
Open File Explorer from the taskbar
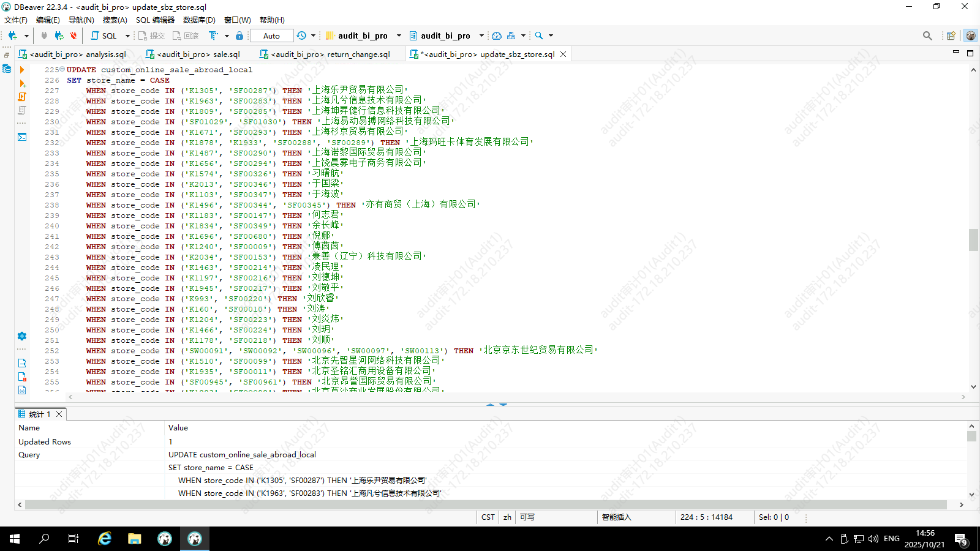click(134, 539)
